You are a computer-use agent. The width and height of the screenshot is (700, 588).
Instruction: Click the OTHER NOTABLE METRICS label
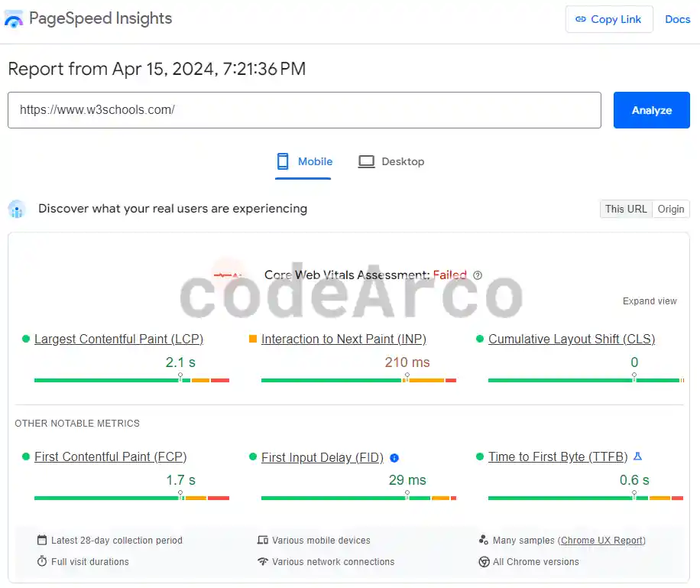77,423
